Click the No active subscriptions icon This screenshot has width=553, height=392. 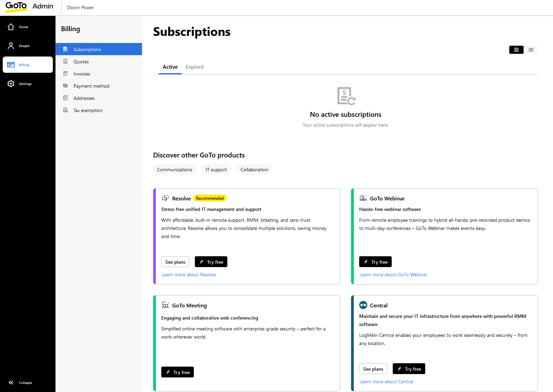346,96
